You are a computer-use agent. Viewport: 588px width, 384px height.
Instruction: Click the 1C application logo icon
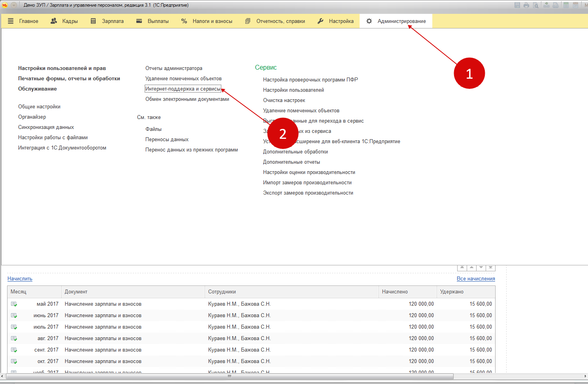click(x=5, y=5)
